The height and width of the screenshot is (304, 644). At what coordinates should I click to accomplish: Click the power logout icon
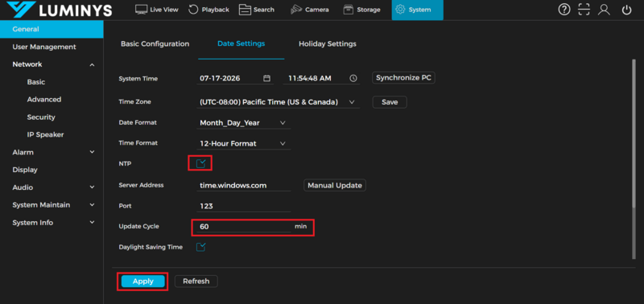point(626,10)
